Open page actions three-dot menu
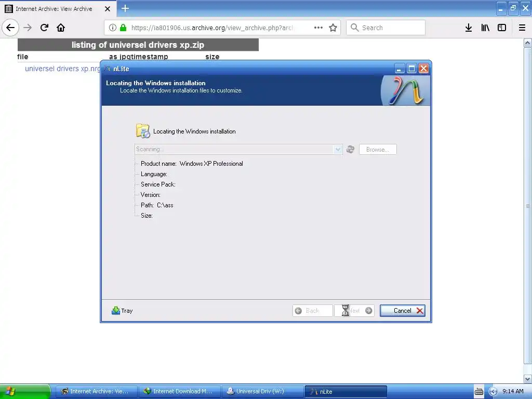 click(x=318, y=28)
